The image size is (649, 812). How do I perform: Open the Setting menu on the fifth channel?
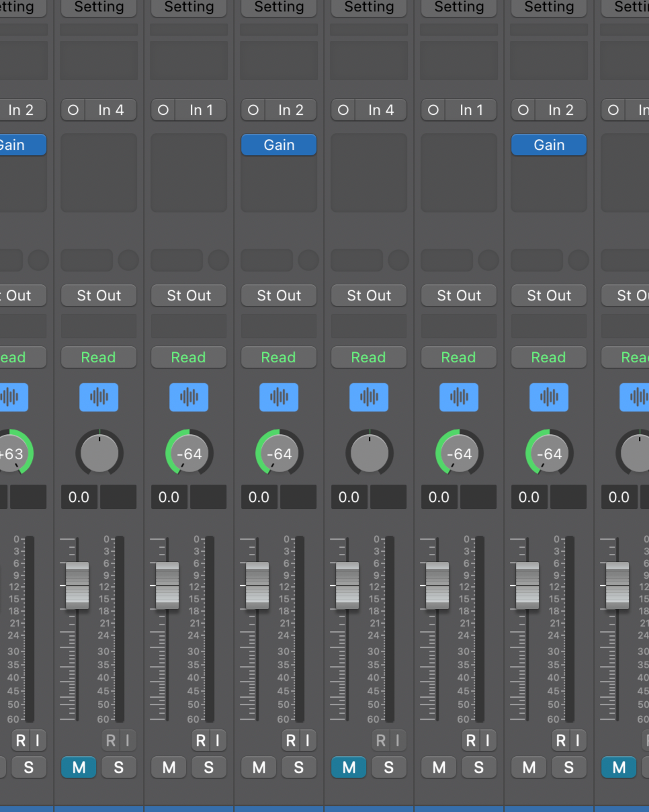click(369, 7)
